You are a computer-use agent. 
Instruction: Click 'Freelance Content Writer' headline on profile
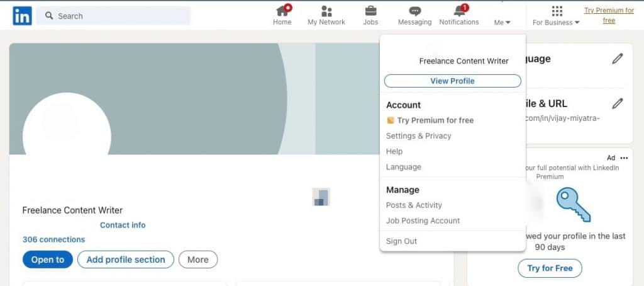pyautogui.click(x=72, y=210)
